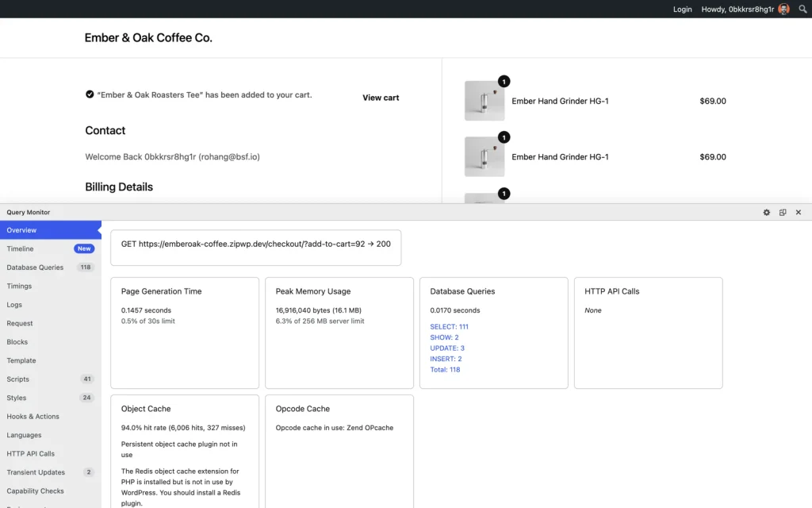Click the 6.3% of 256 MB server limit text
The height and width of the screenshot is (508, 812).
click(x=320, y=321)
